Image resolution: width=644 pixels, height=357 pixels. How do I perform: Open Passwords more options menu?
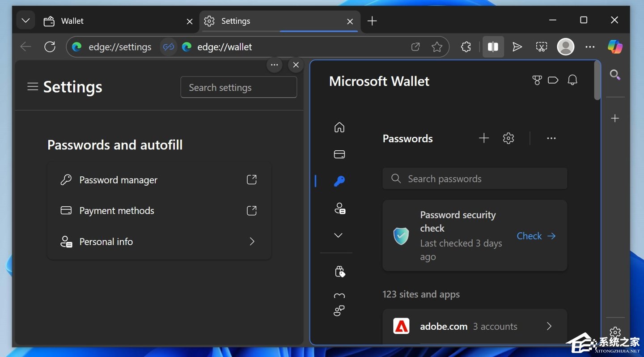point(551,138)
